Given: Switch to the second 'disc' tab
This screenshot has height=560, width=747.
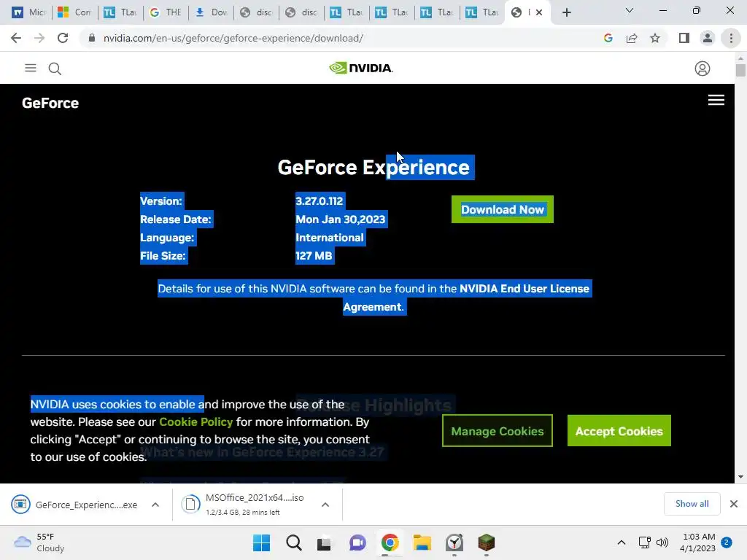Looking at the screenshot, I should (x=301, y=12).
